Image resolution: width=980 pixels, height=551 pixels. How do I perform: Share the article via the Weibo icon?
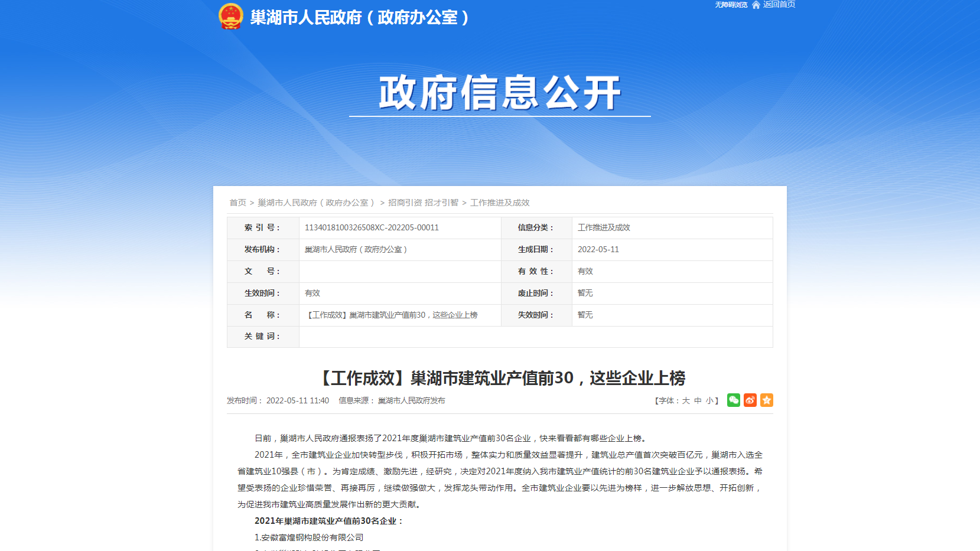pyautogui.click(x=750, y=400)
